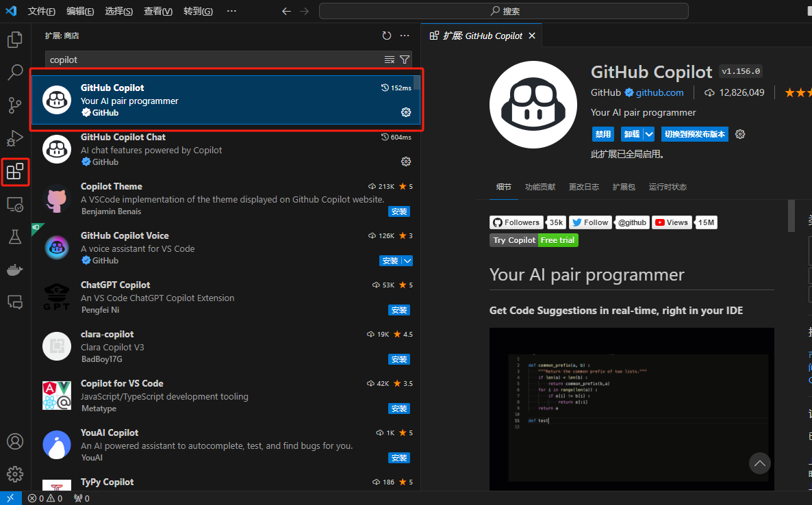
Task: Click the VS Code logo icon
Action: (11, 11)
